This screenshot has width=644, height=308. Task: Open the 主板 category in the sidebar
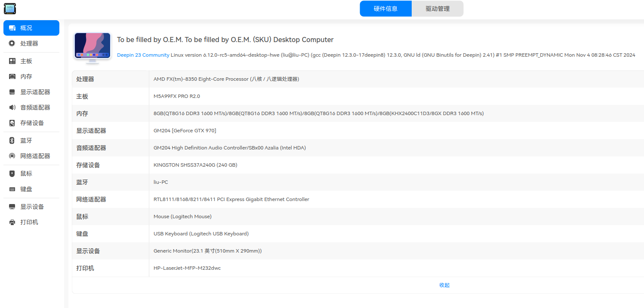tap(31, 61)
